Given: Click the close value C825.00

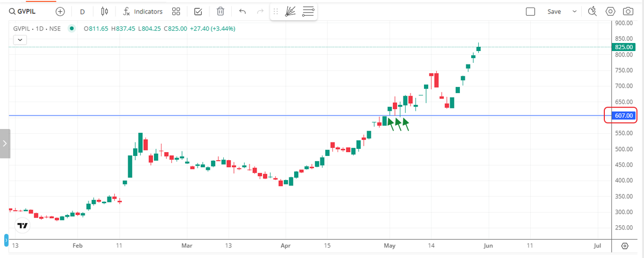Looking at the screenshot, I should pyautogui.click(x=175, y=28).
